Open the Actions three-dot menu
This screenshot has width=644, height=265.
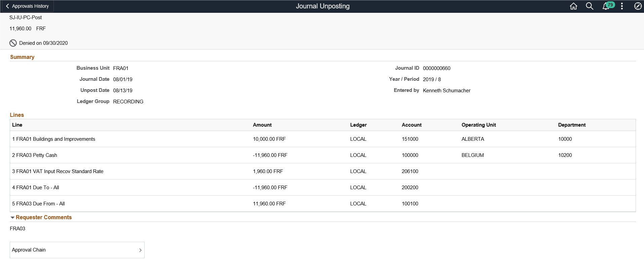(622, 6)
